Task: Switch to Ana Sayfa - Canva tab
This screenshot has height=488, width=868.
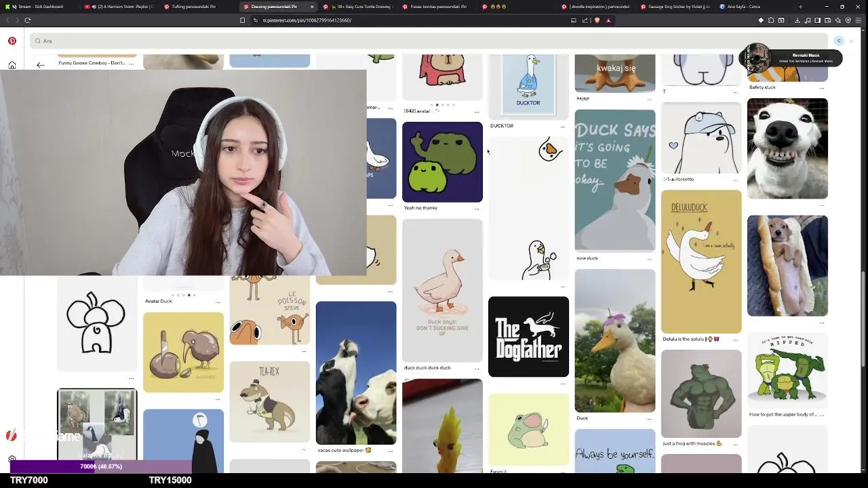Action: (753, 7)
